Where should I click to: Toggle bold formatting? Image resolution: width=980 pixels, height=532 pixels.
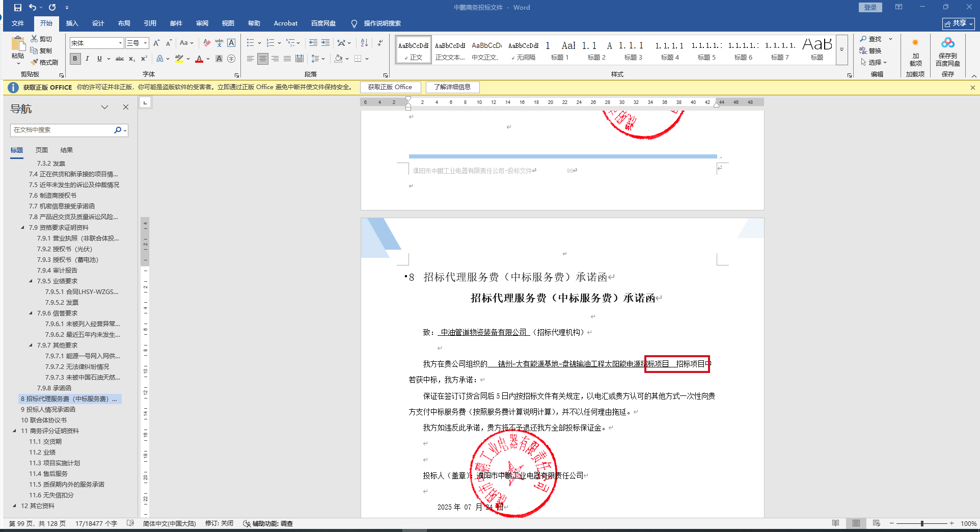click(75, 59)
